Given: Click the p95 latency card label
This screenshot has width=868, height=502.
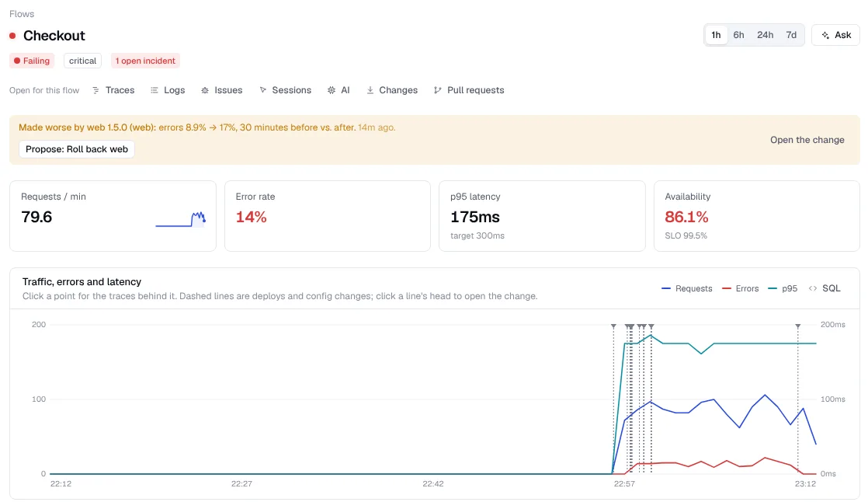Looking at the screenshot, I should pos(475,197).
